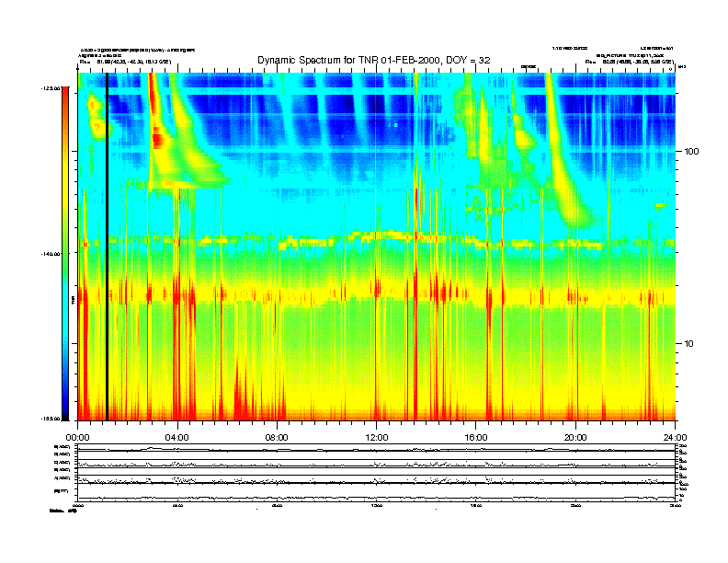Screen dimensions: 728x563
Task: Click the -125.00 color scale label
Action: [51, 88]
